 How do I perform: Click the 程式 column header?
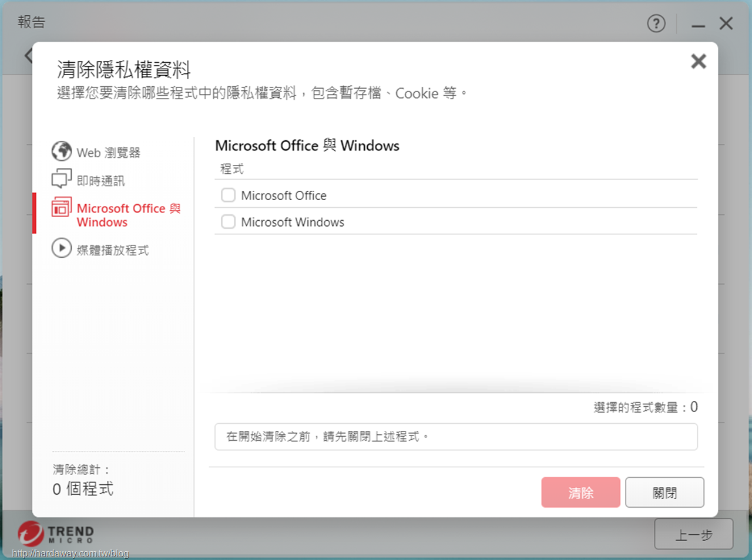point(231,169)
